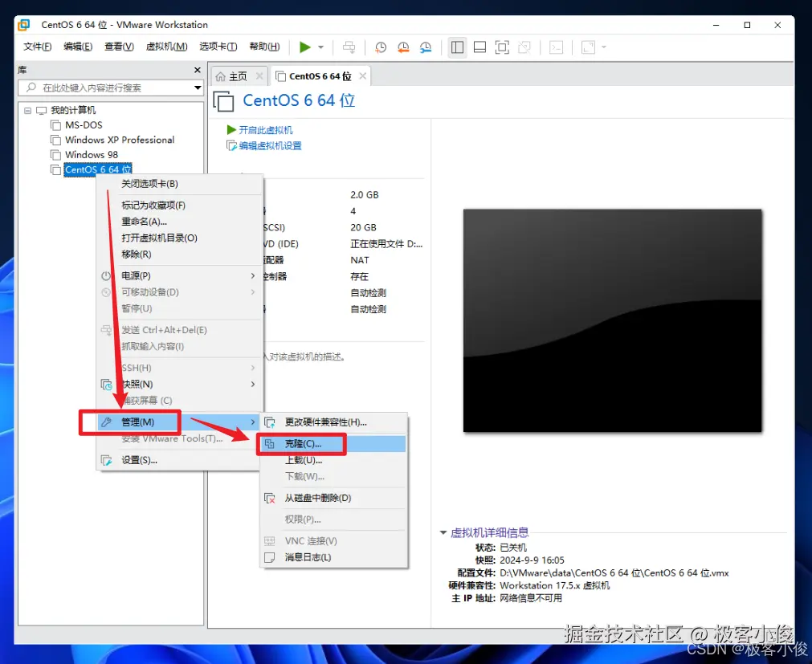This screenshot has height=664, width=812.
Task: Open the 选项卡(T) menu
Action: [218, 47]
